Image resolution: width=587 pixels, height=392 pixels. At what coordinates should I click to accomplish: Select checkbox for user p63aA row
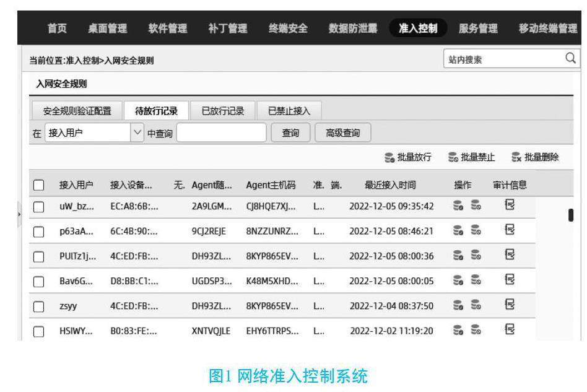pos(39,231)
